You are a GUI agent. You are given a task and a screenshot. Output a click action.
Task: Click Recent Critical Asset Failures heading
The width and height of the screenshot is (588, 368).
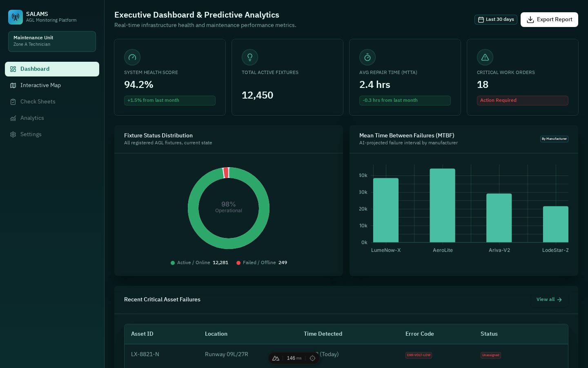pyautogui.click(x=162, y=300)
